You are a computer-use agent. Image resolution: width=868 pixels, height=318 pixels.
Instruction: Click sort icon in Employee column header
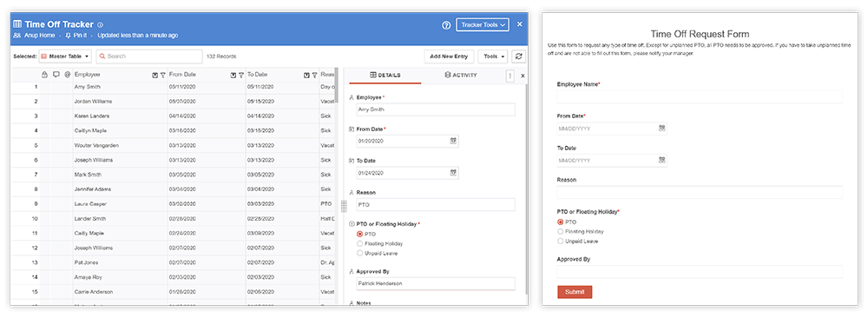tap(155, 75)
